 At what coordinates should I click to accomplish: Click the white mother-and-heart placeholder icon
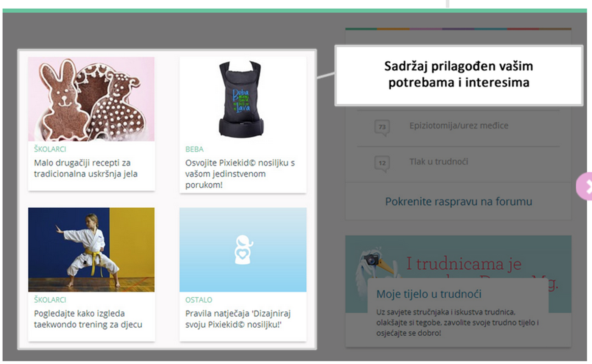(243, 250)
